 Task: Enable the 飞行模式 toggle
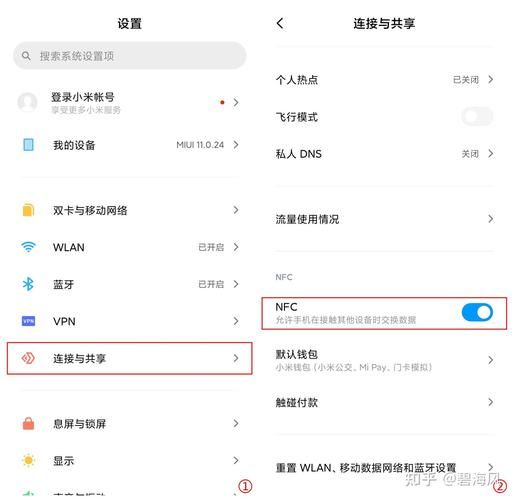(x=477, y=117)
